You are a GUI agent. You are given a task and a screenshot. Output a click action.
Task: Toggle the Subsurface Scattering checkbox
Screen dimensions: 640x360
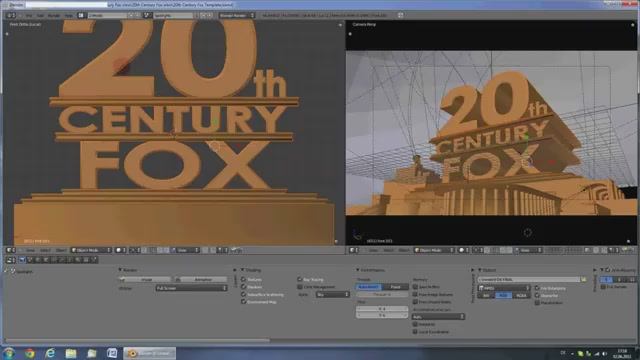click(244, 294)
